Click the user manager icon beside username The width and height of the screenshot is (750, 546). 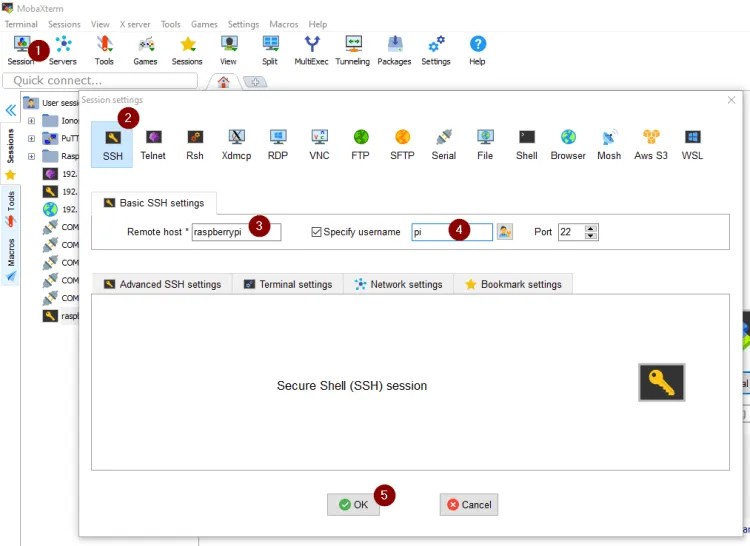coord(505,232)
